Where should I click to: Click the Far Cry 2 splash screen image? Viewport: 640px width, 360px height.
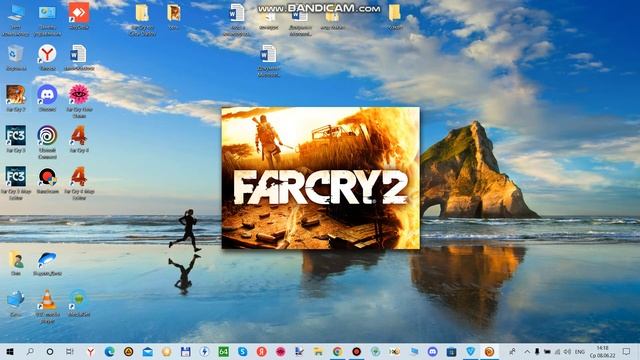point(320,178)
